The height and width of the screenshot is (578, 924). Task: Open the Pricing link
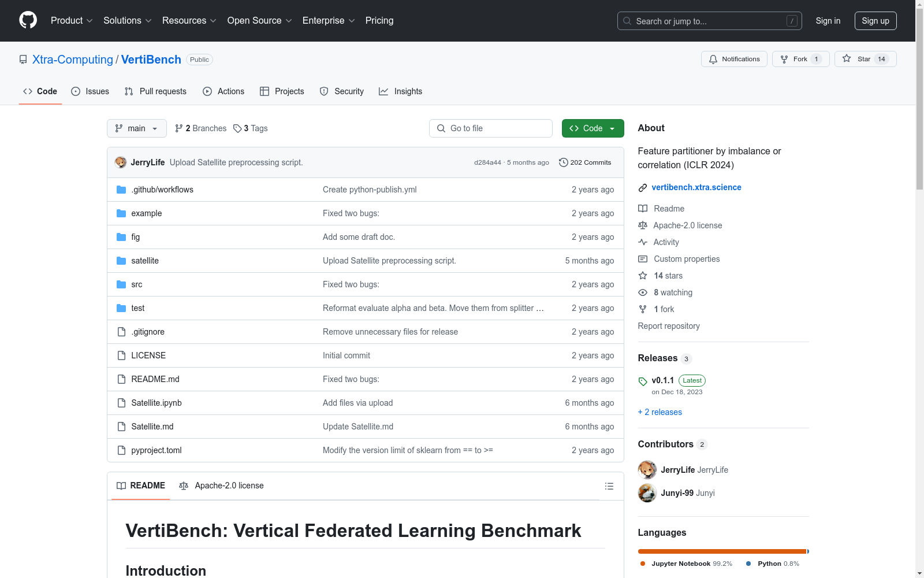tap(379, 20)
